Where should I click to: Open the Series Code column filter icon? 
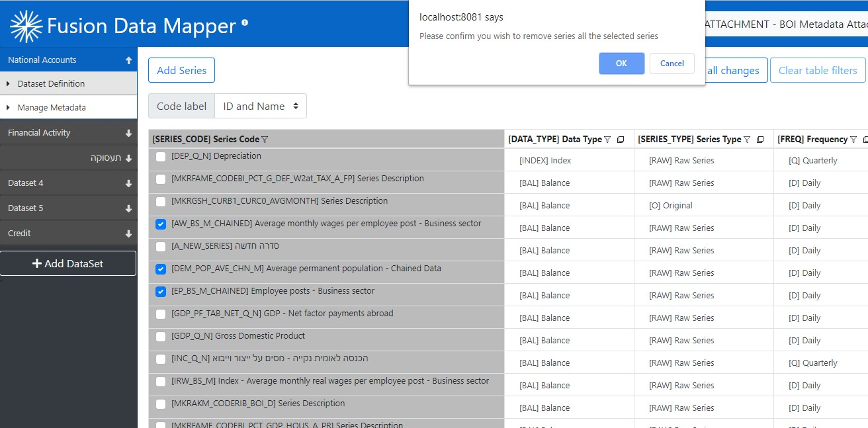(x=265, y=140)
